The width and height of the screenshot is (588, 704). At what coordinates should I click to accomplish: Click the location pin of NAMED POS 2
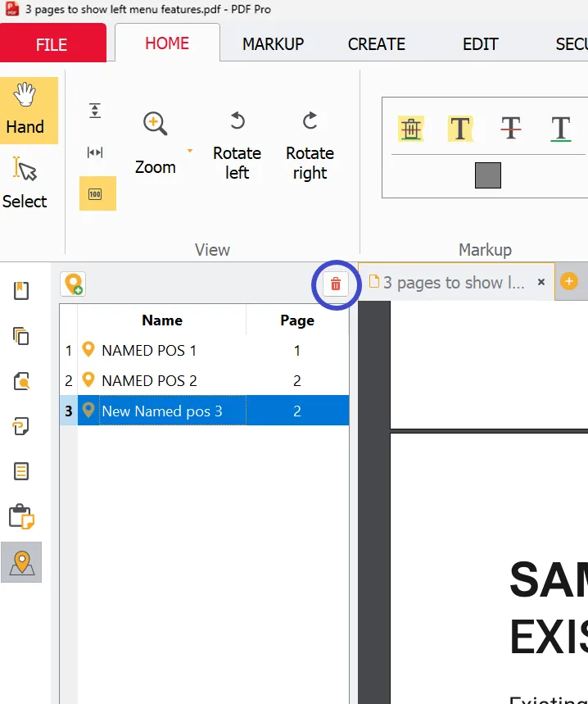tap(88, 379)
